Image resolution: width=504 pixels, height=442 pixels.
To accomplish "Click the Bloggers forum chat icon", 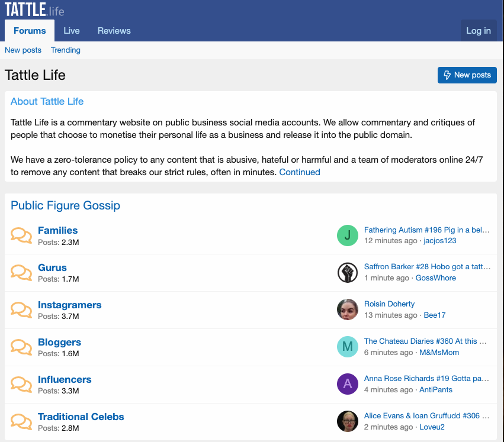I will pos(21,347).
